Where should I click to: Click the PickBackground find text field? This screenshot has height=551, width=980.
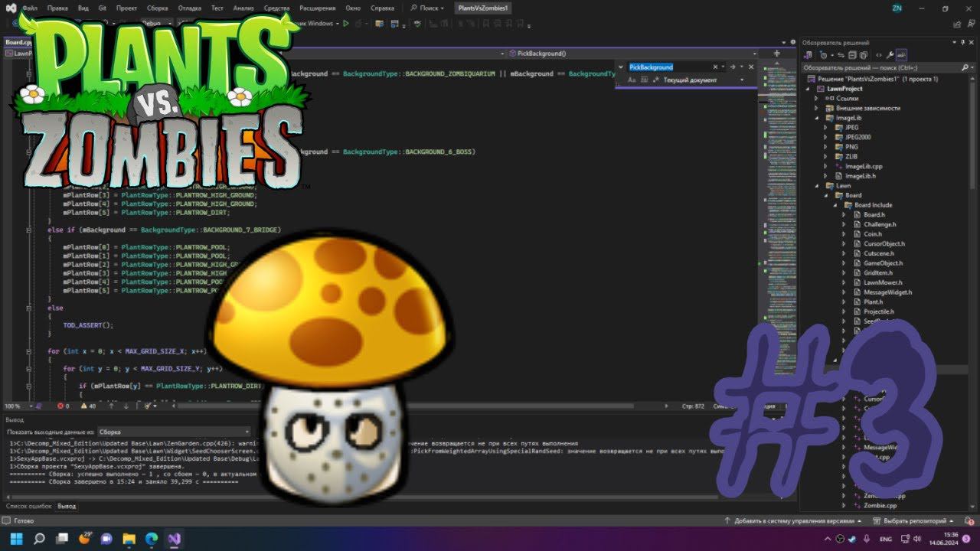coord(669,67)
